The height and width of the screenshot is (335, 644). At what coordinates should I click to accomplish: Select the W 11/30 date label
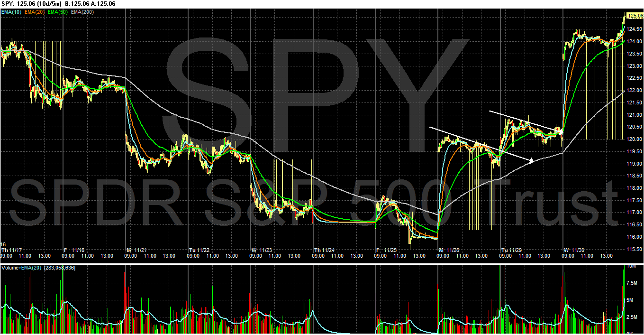[x=574, y=250]
